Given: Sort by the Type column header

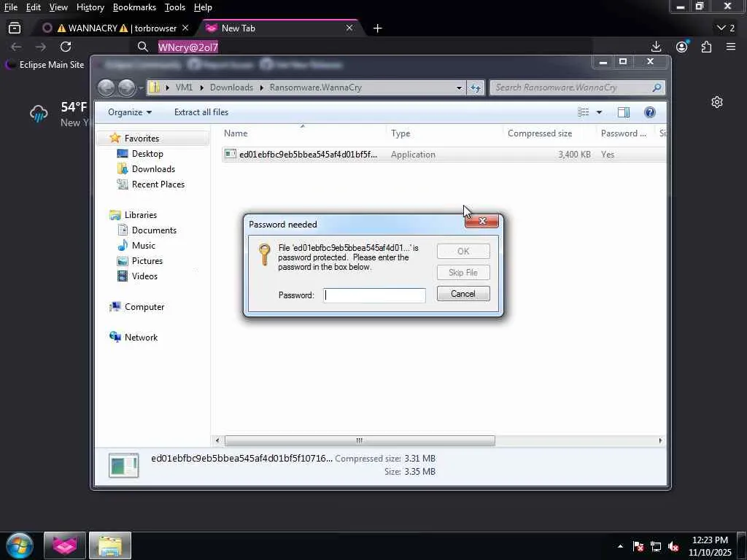Looking at the screenshot, I should 444,133.
